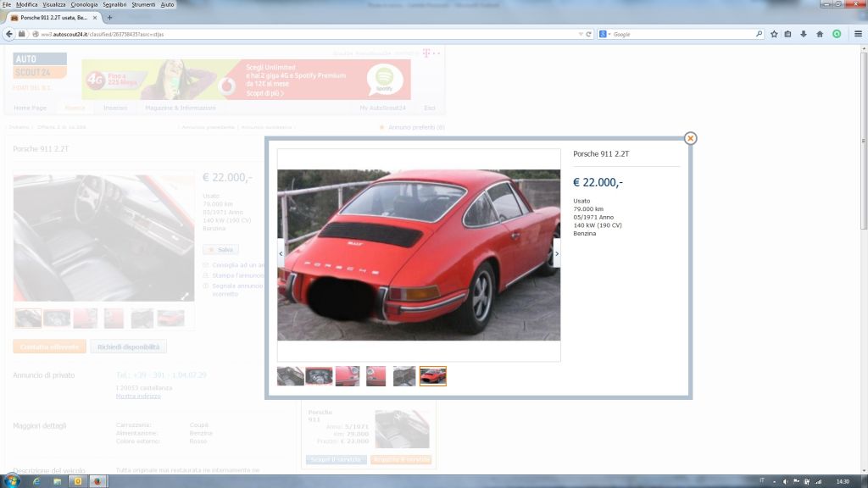Open the My AutoScout24 link

[x=382, y=108]
